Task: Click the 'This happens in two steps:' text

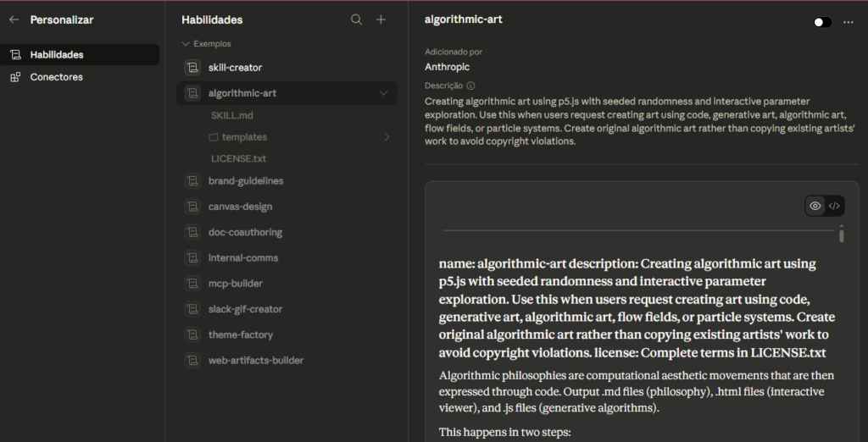Action: pos(504,432)
